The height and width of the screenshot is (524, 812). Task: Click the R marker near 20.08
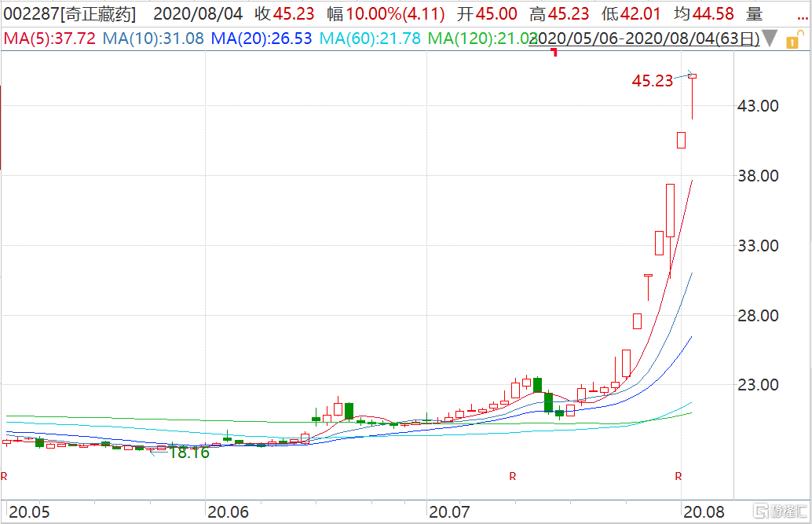(678, 476)
